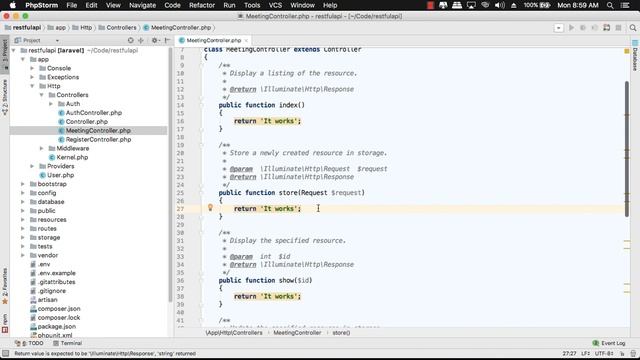Image resolution: width=640 pixels, height=360 pixels.
Task: Click the coverage toolbar icon
Action: [595, 28]
